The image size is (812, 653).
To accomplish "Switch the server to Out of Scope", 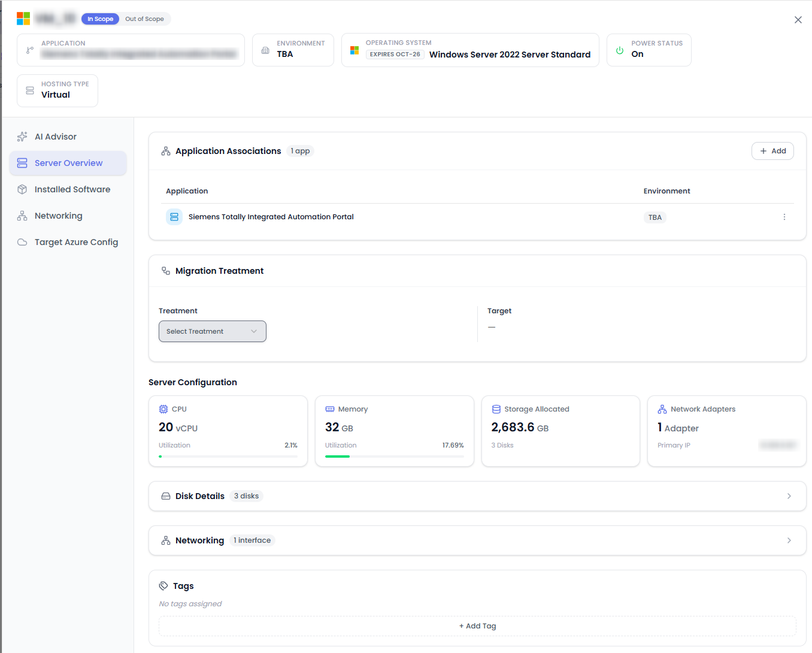I will [x=144, y=19].
